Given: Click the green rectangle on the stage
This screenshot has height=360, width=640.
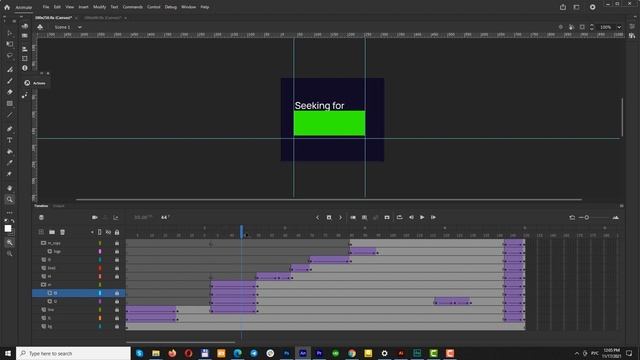Looking at the screenshot, I should tap(329, 123).
